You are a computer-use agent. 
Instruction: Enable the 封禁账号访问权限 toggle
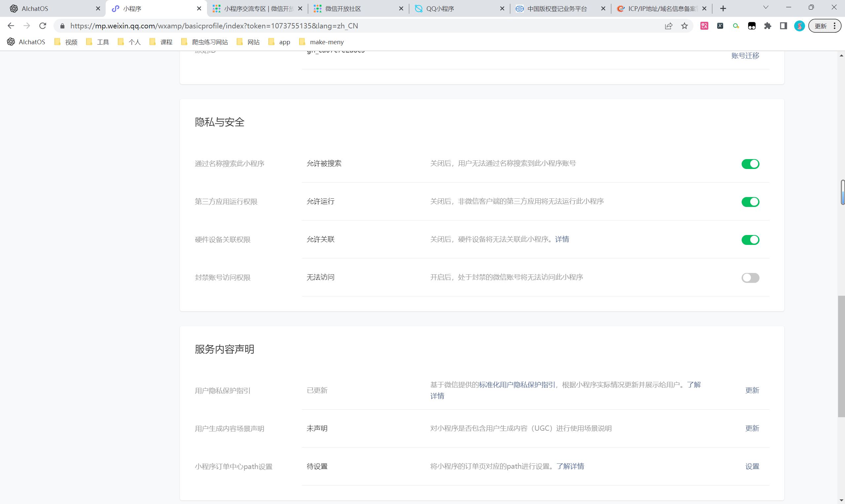pos(750,278)
